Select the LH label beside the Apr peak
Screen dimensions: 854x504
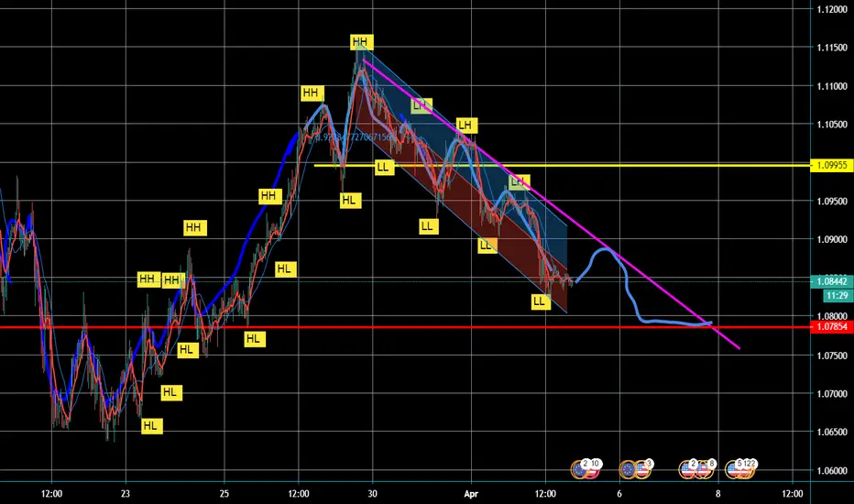pos(466,126)
